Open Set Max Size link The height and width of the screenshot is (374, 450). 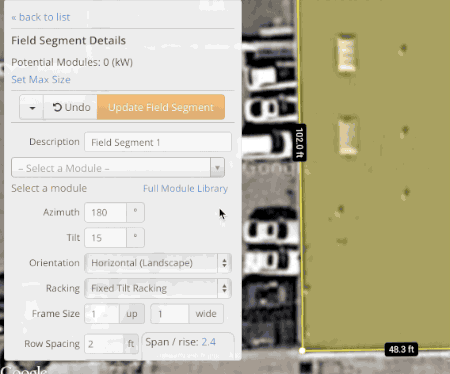[x=41, y=80]
